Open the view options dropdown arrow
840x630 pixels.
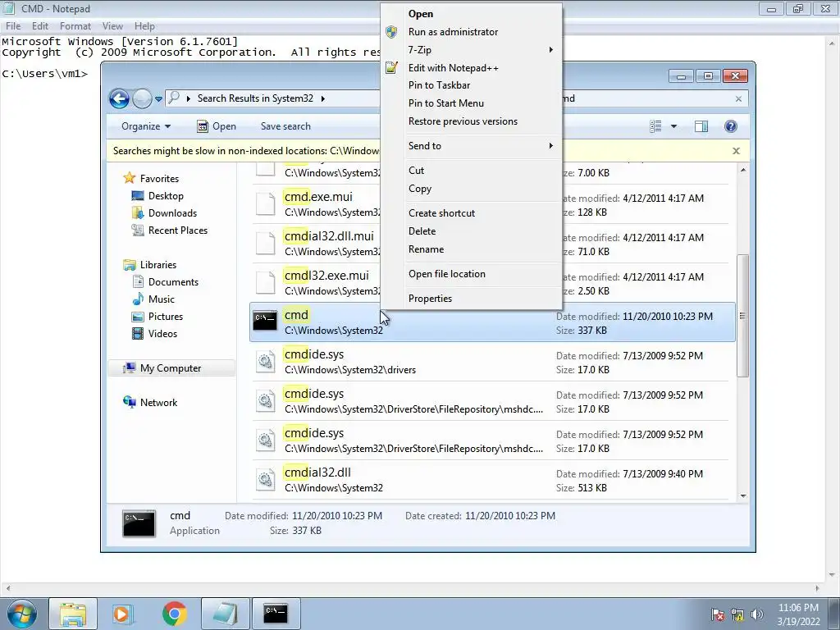click(674, 126)
